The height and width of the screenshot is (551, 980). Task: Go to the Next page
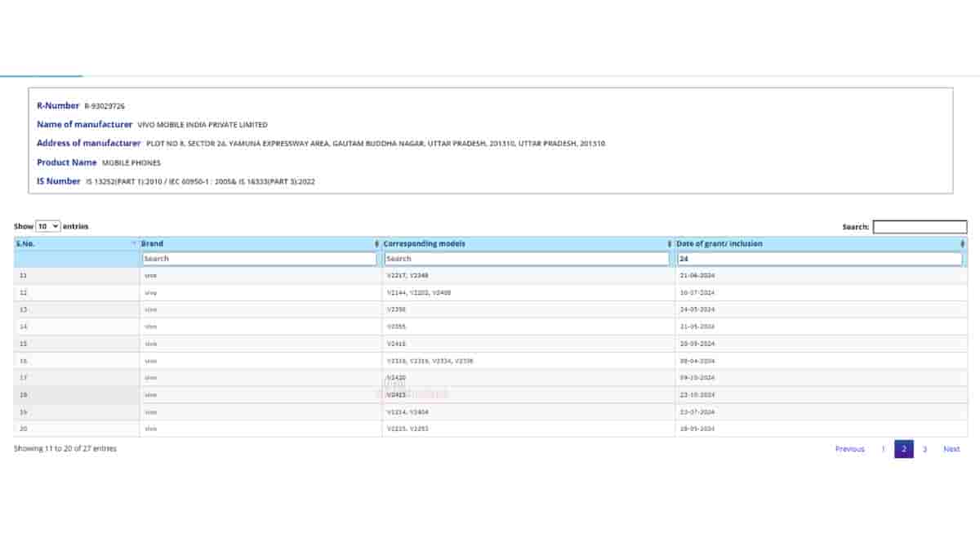click(x=951, y=449)
